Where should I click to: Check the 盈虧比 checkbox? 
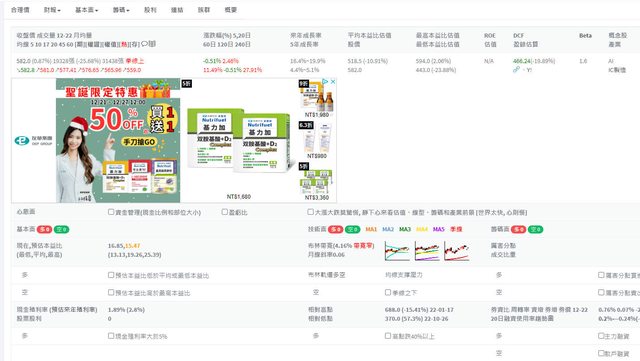(224, 212)
